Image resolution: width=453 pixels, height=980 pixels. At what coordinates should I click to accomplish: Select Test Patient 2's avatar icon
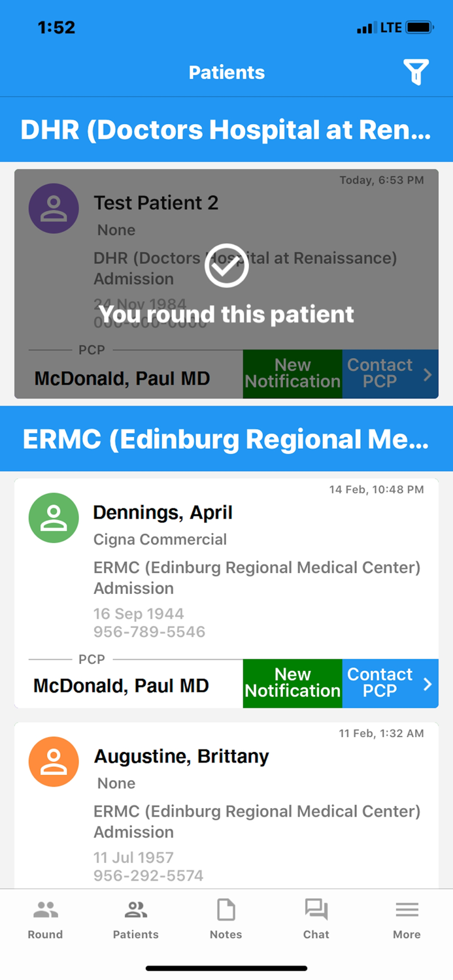pos(53,208)
